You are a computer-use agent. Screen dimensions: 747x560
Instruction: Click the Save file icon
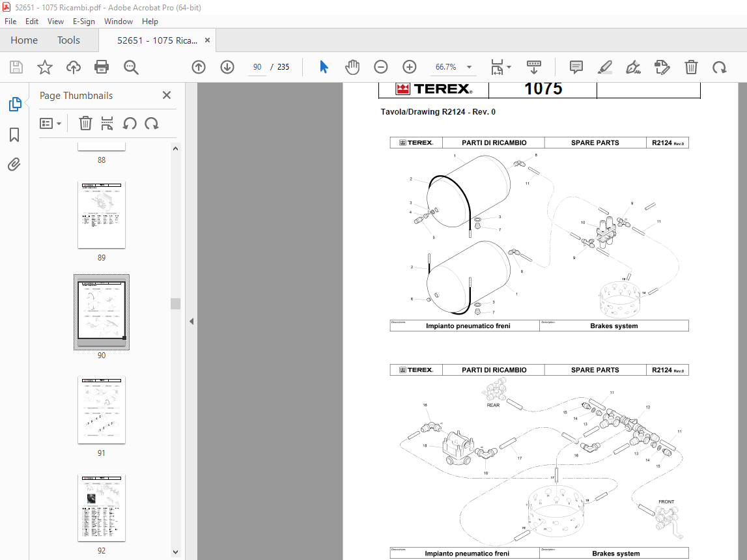[x=16, y=67]
